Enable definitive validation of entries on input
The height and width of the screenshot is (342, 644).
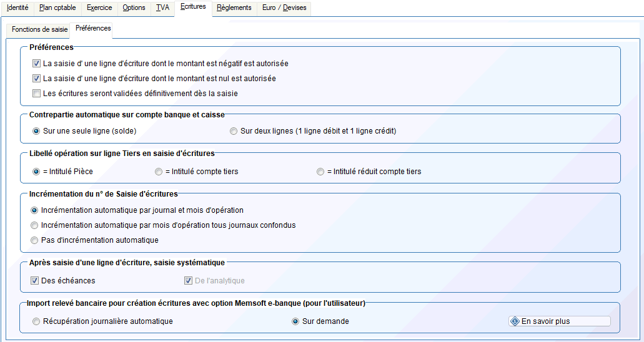(x=36, y=94)
